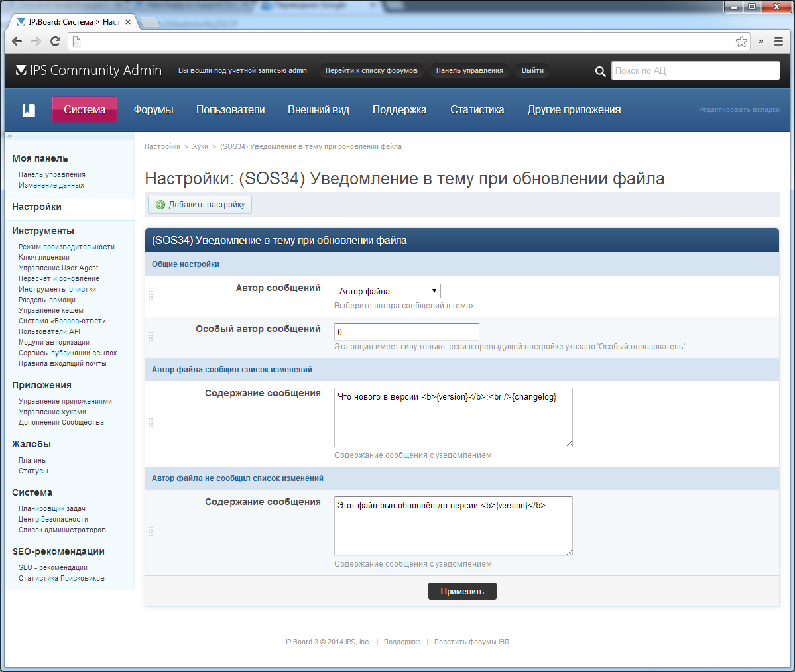Click Перейти к списку форумов button
Image resolution: width=795 pixels, height=672 pixels.
371,70
